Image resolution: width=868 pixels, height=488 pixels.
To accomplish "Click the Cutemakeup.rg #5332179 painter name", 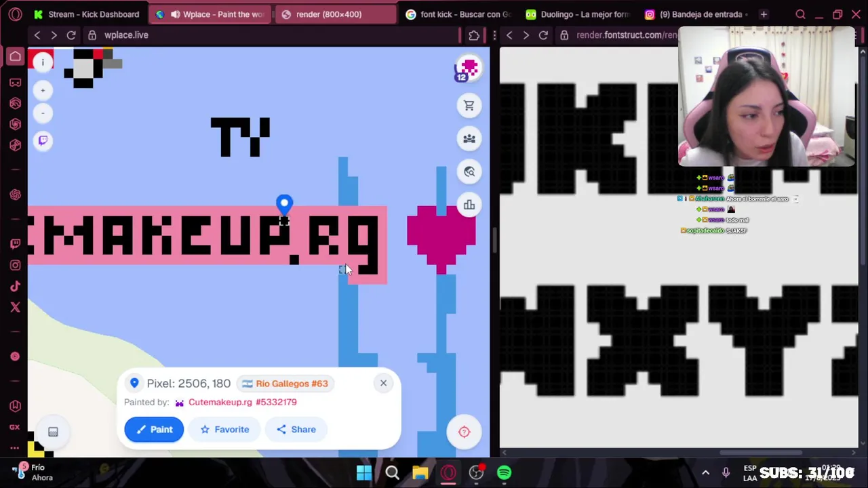I will 242,402.
